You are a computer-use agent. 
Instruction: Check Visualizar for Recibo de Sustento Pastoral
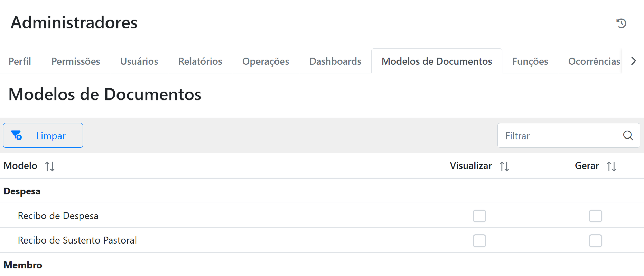coord(479,240)
